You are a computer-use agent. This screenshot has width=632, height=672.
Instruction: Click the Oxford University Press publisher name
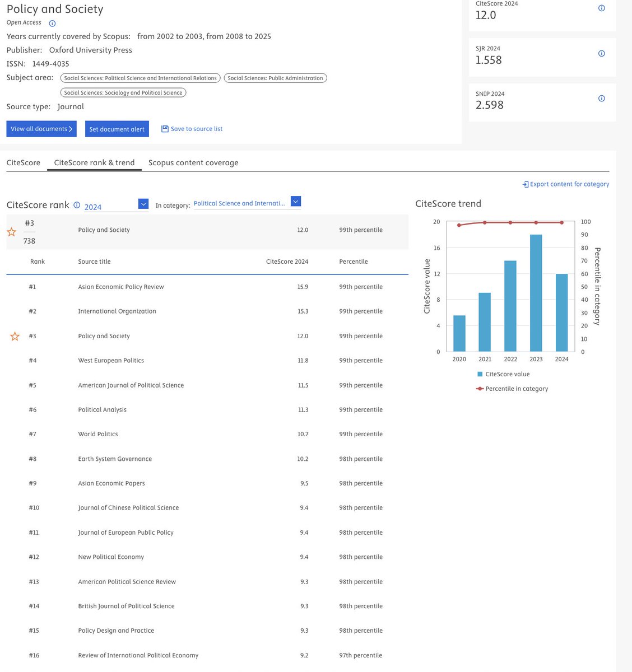click(x=91, y=50)
